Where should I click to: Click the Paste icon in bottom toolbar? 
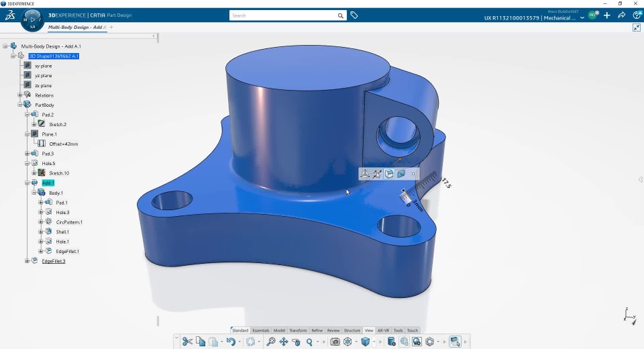pos(213,342)
